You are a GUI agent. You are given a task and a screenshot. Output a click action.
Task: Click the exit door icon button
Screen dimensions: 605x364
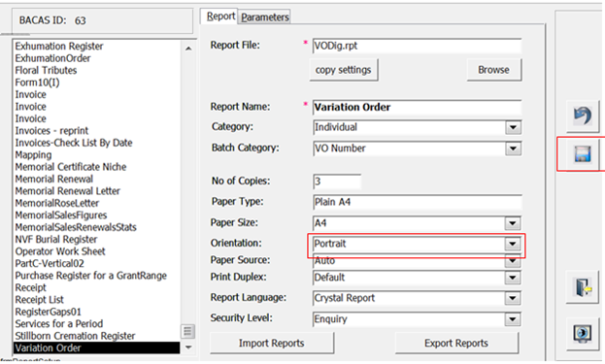coord(583,287)
